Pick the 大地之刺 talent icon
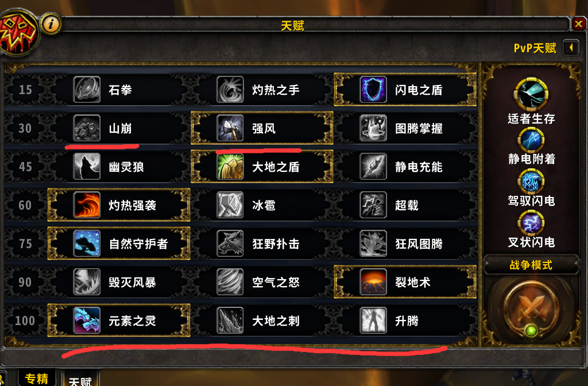588x386 pixels. (x=230, y=321)
